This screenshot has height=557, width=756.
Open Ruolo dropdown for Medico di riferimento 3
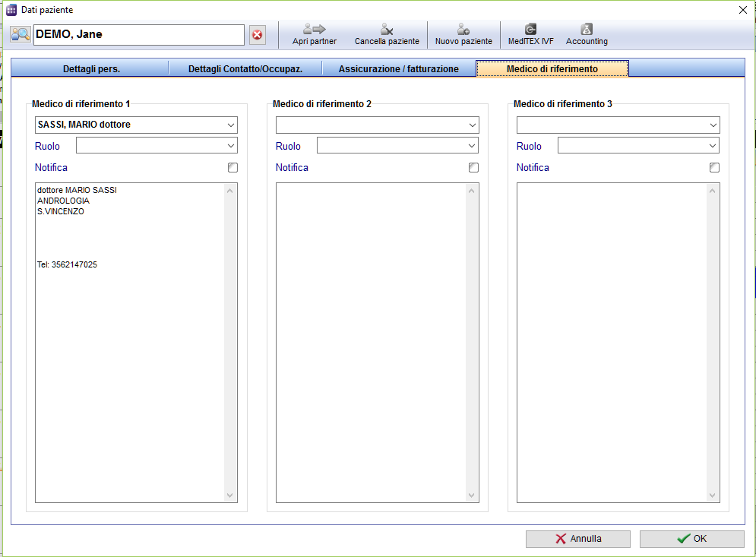(x=713, y=146)
